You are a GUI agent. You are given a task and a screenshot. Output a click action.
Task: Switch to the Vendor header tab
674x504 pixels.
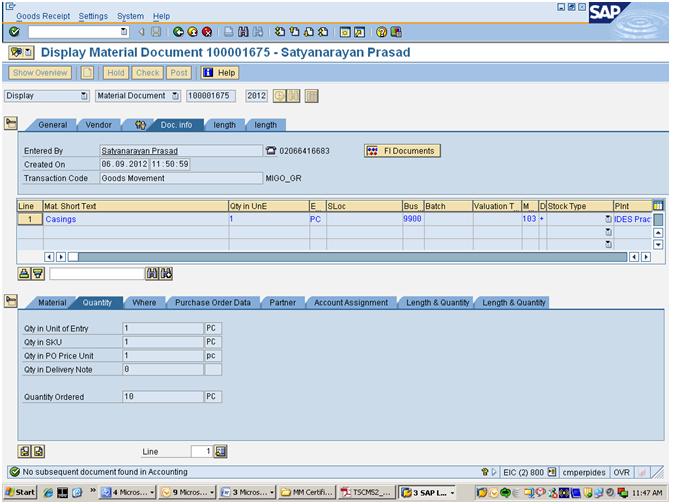point(98,125)
